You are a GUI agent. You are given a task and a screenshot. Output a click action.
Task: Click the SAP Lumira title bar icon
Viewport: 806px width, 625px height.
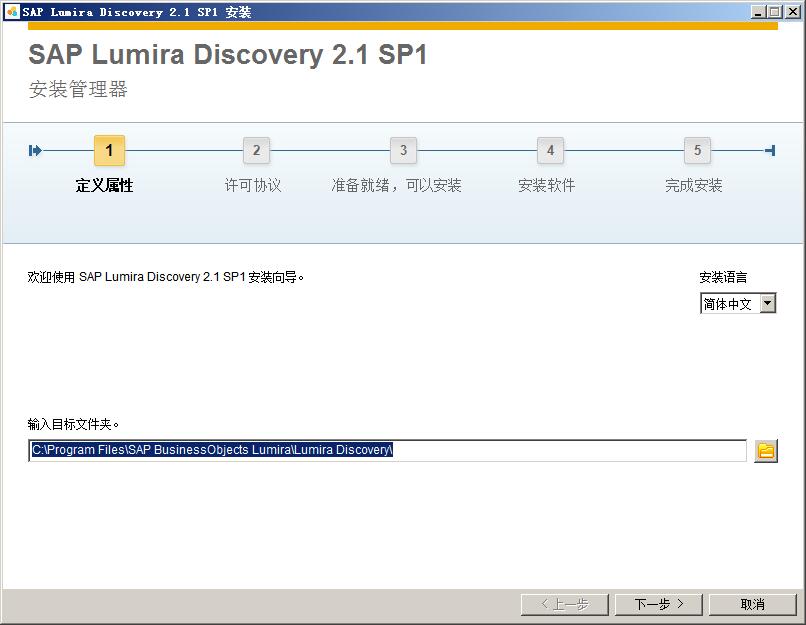click(11, 12)
